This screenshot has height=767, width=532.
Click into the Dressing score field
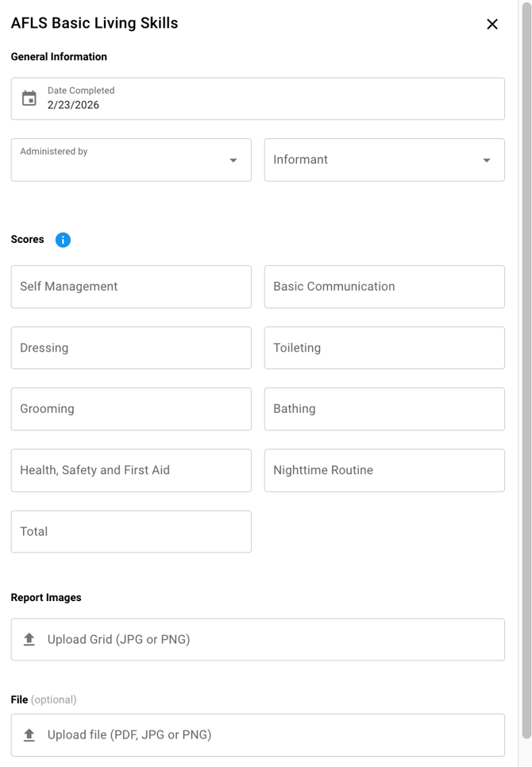pos(131,348)
